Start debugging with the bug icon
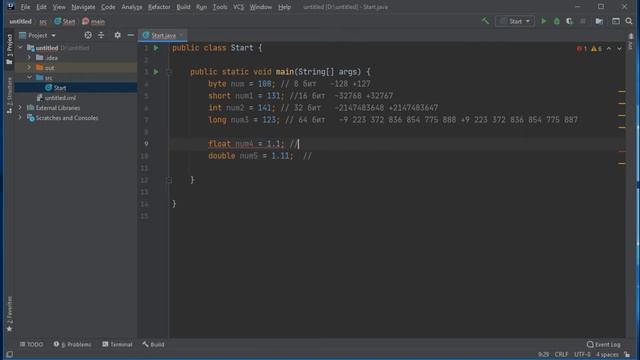Viewport: 640px width, 360px height. point(557,21)
